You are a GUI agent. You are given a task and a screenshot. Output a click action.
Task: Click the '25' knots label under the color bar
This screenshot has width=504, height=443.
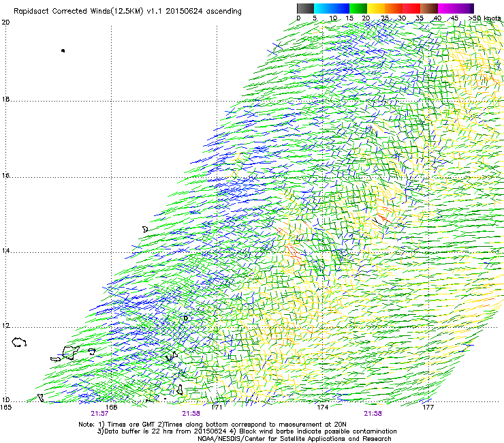[x=385, y=18]
